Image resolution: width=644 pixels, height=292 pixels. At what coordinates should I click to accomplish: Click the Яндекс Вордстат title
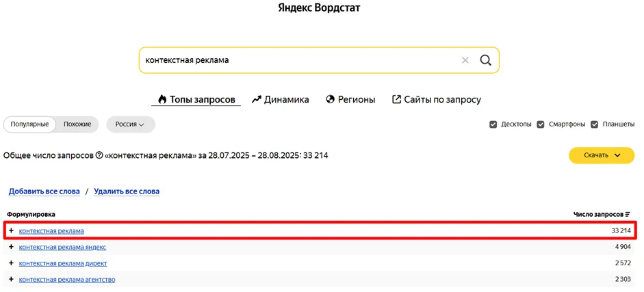pos(319,8)
